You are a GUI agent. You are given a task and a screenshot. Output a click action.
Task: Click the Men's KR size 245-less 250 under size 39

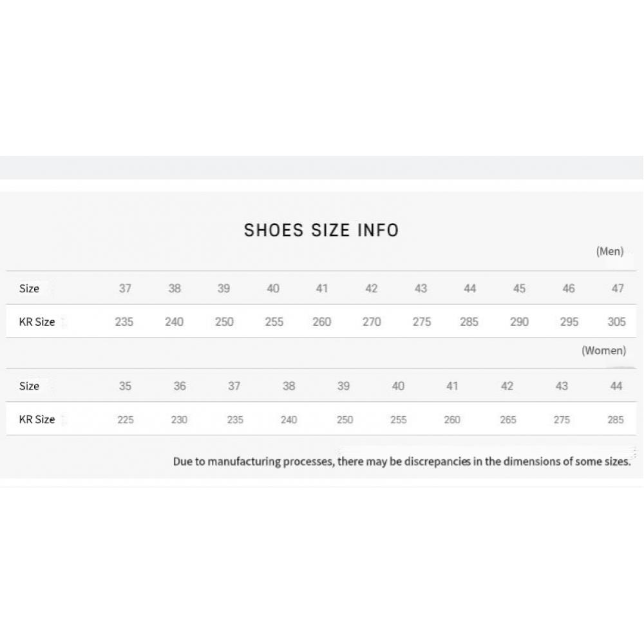(224, 321)
